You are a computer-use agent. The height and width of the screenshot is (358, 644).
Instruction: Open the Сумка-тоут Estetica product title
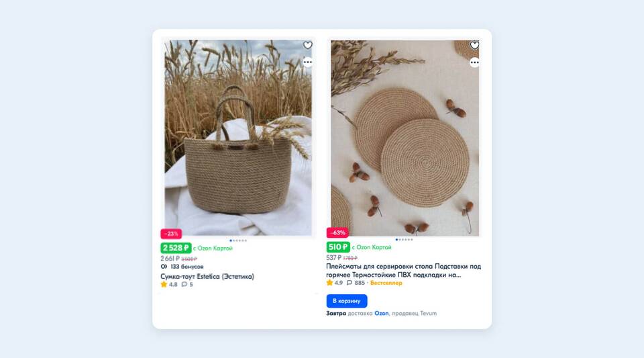pos(207,276)
